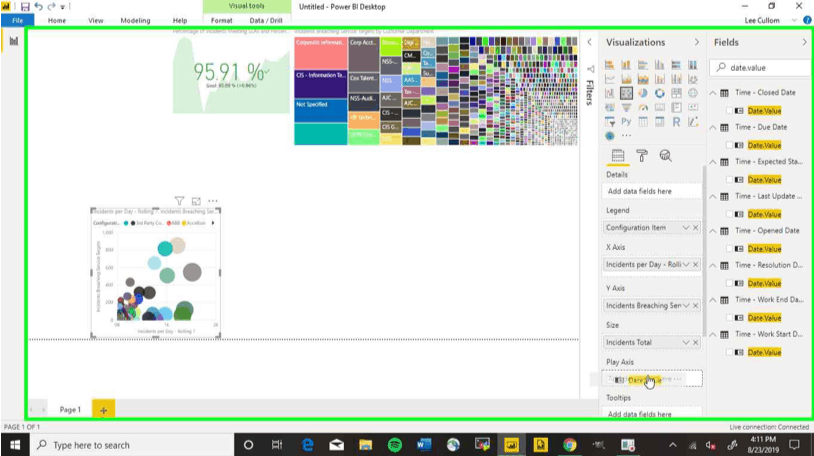Switch to the View ribbon tab
This screenshot has height=456, width=814.
click(x=96, y=20)
